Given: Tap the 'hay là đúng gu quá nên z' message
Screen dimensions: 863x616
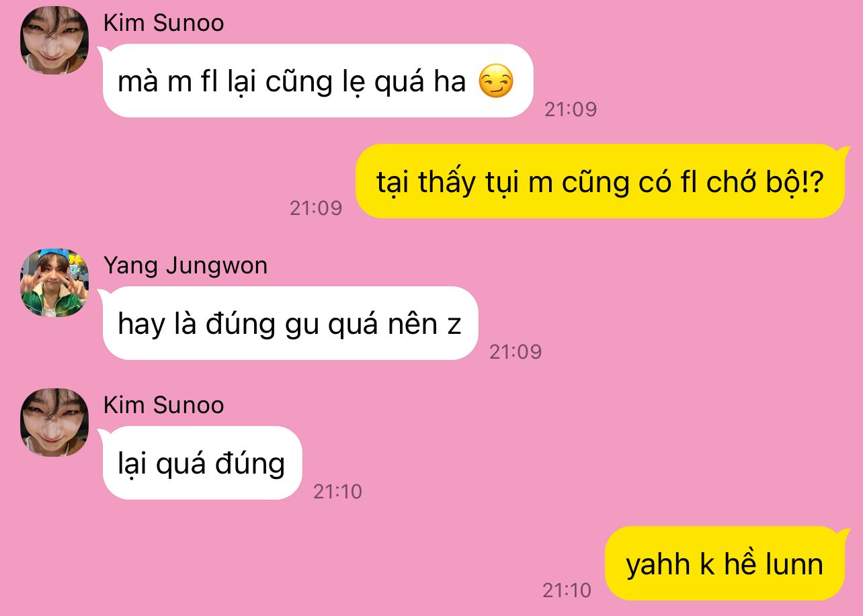Looking at the screenshot, I should pyautogui.click(x=290, y=324).
